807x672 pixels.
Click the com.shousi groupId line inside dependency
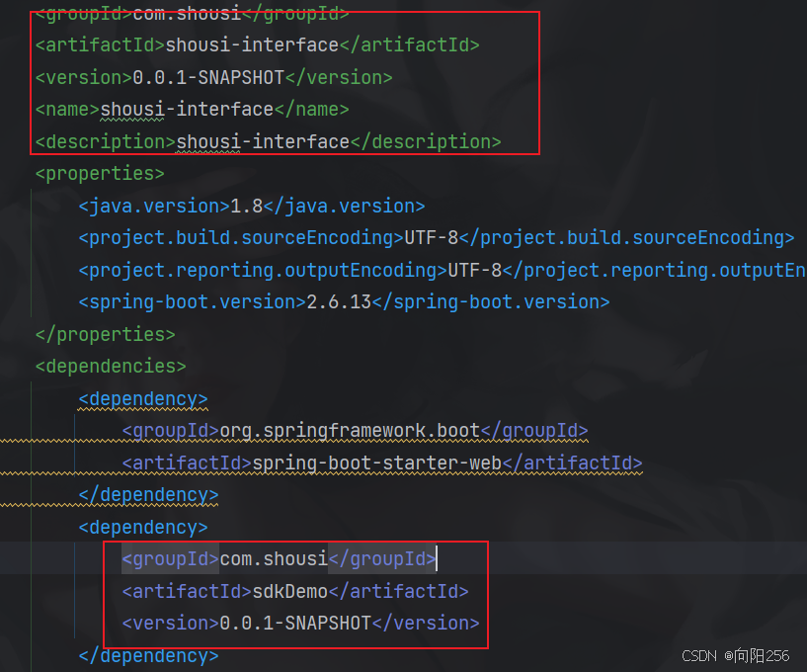tap(279, 558)
